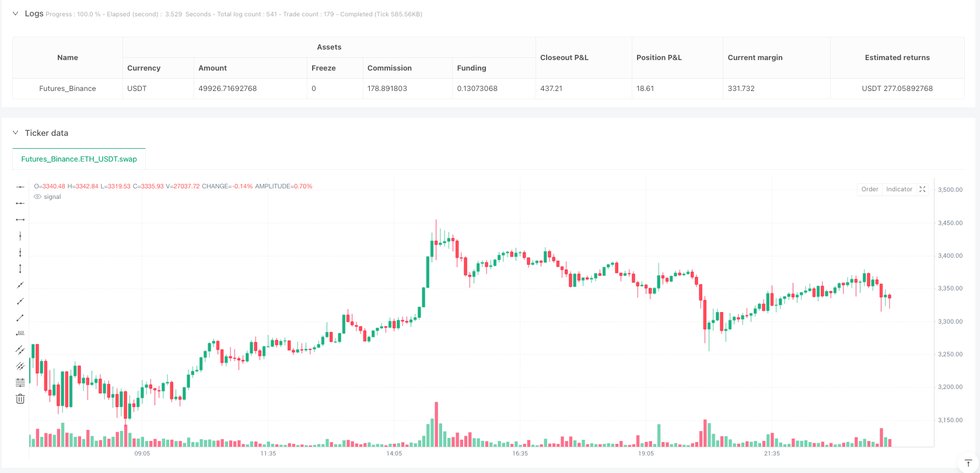Toggle visibility of the signal overlay

(x=38, y=197)
